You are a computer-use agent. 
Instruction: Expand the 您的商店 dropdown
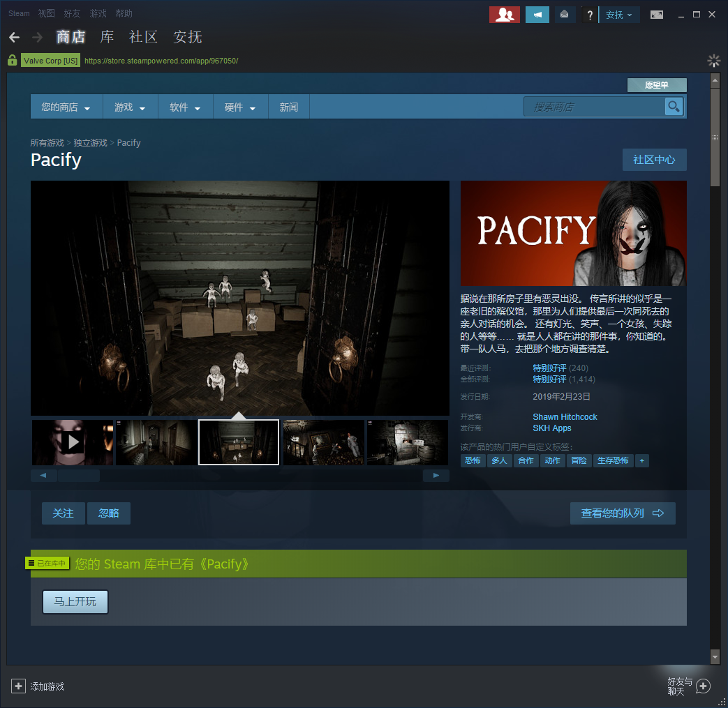66,107
